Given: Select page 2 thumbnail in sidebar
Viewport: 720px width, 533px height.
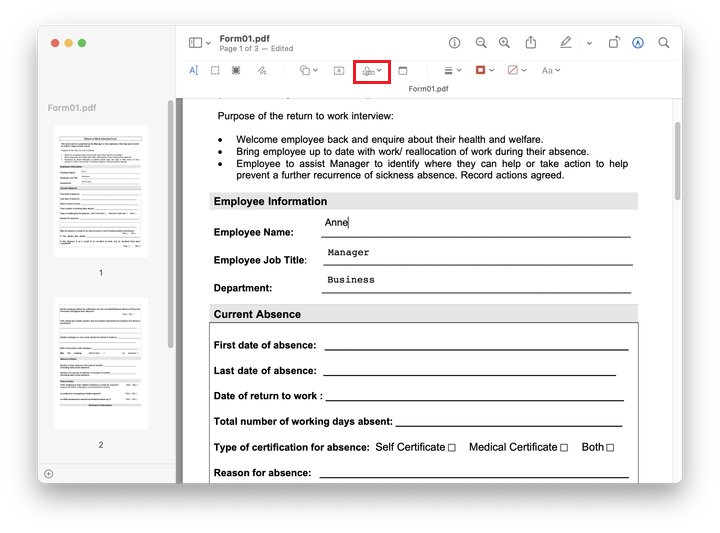Looking at the screenshot, I should point(101,363).
